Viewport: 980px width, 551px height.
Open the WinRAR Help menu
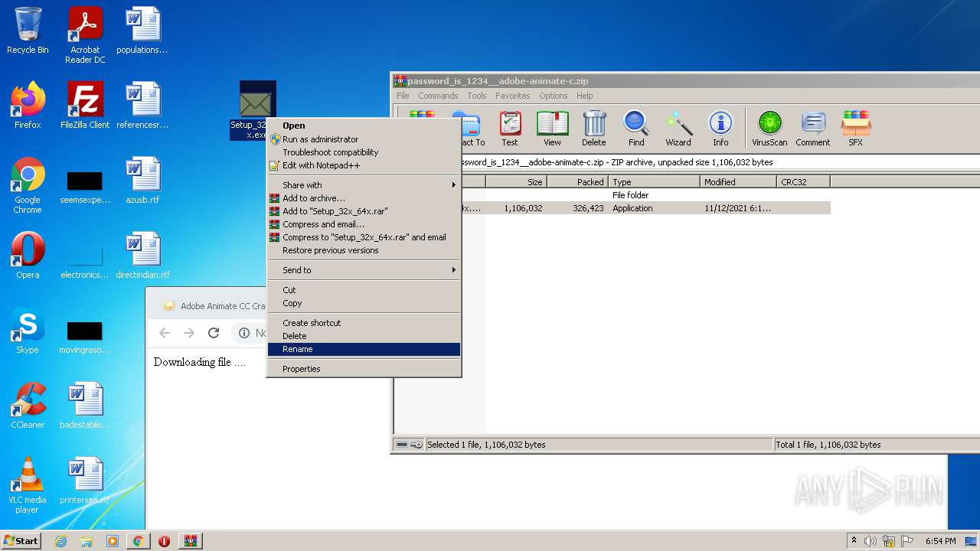pos(585,96)
